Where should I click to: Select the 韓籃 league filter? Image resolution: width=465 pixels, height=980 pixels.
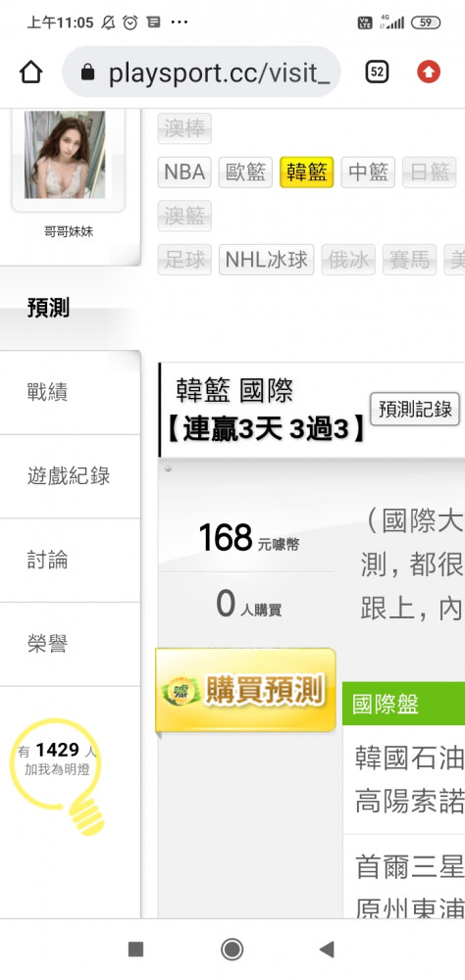(x=307, y=171)
